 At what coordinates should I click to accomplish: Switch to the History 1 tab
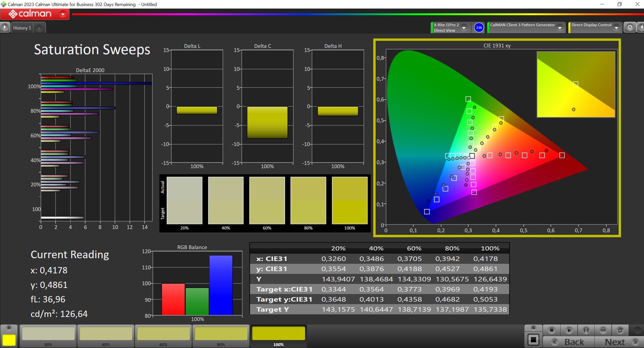point(22,28)
